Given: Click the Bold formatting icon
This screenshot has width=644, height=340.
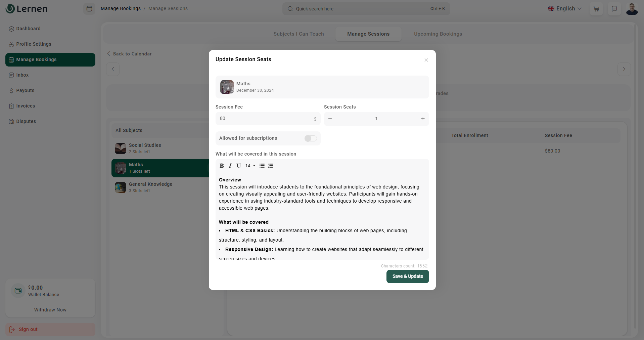Looking at the screenshot, I should pos(222,166).
